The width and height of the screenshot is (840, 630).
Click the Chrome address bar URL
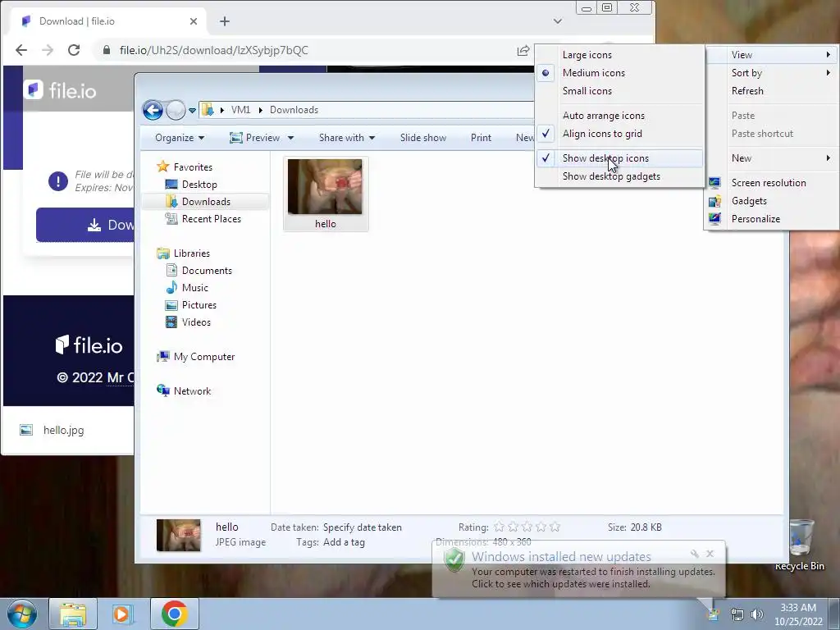pos(214,50)
